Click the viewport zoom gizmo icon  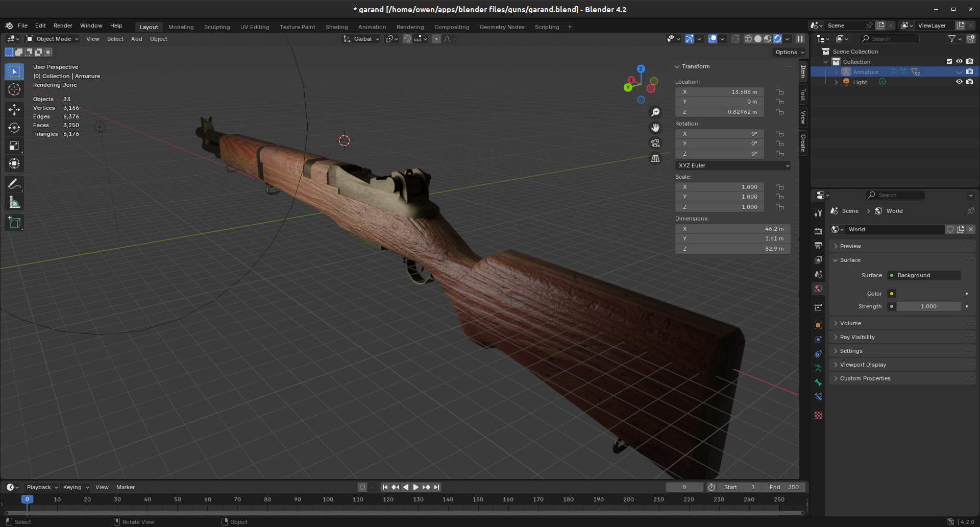(x=655, y=112)
